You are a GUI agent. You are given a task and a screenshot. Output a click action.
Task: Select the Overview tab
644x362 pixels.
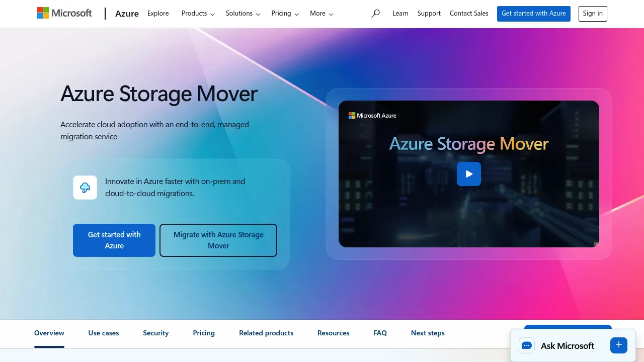tap(49, 333)
